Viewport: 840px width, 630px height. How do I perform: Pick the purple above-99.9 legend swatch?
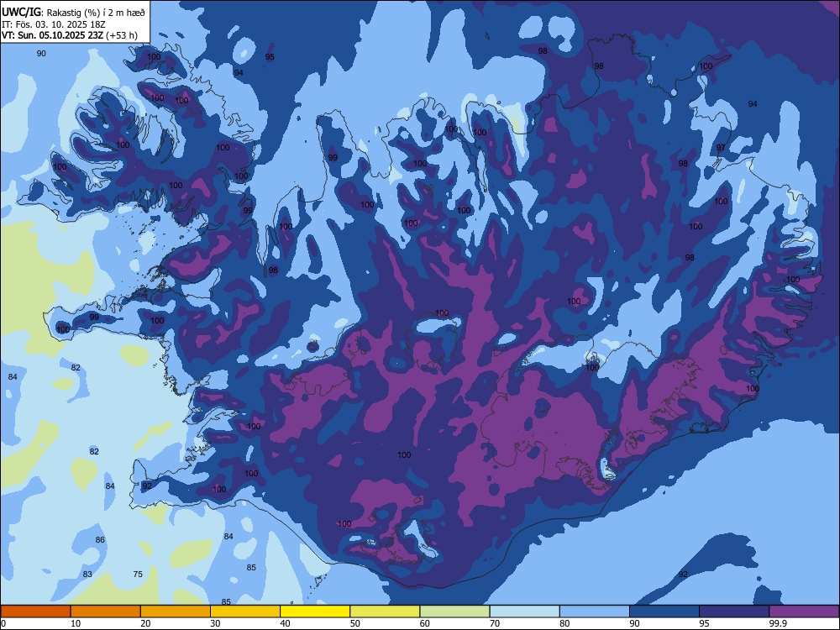pos(804,612)
